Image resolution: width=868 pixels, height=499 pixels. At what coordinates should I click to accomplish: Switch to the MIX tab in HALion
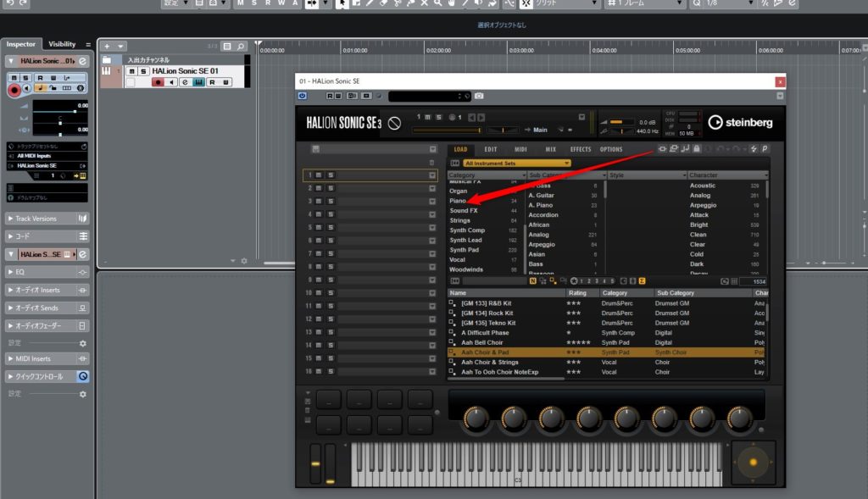click(x=551, y=149)
